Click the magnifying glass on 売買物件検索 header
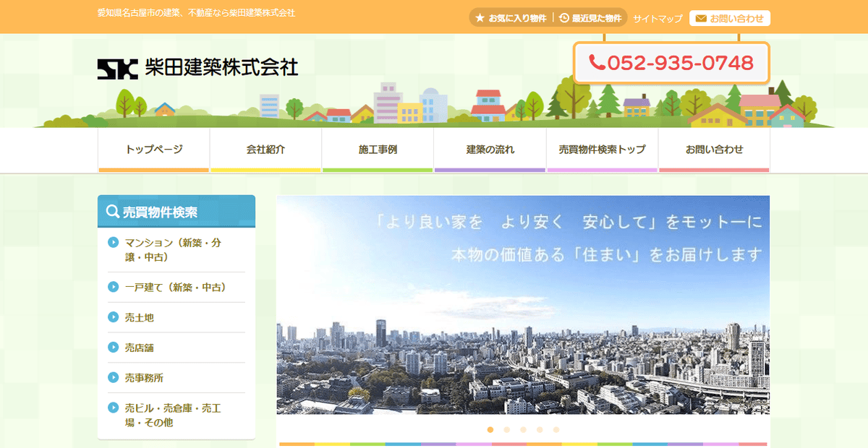 113,210
